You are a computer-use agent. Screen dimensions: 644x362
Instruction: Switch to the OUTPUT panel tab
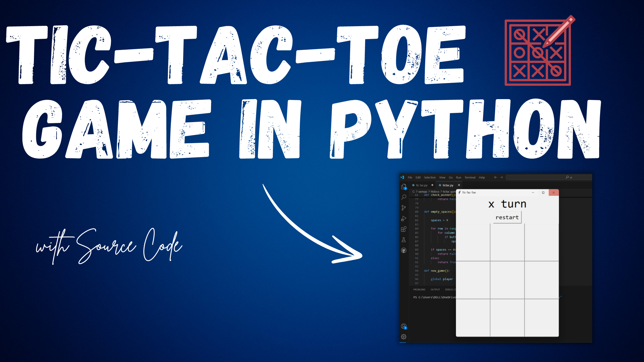click(x=435, y=290)
